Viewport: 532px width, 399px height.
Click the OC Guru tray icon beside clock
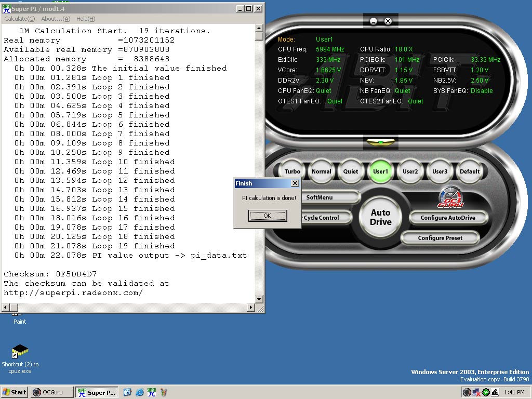click(x=495, y=392)
